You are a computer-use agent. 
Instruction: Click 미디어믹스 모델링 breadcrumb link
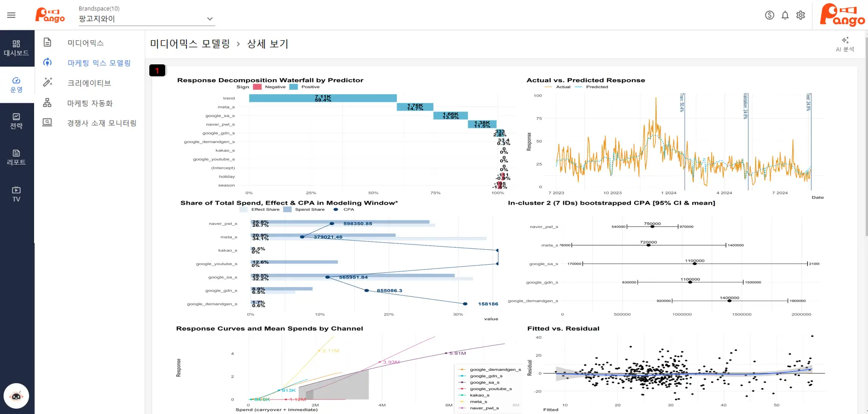pos(190,44)
